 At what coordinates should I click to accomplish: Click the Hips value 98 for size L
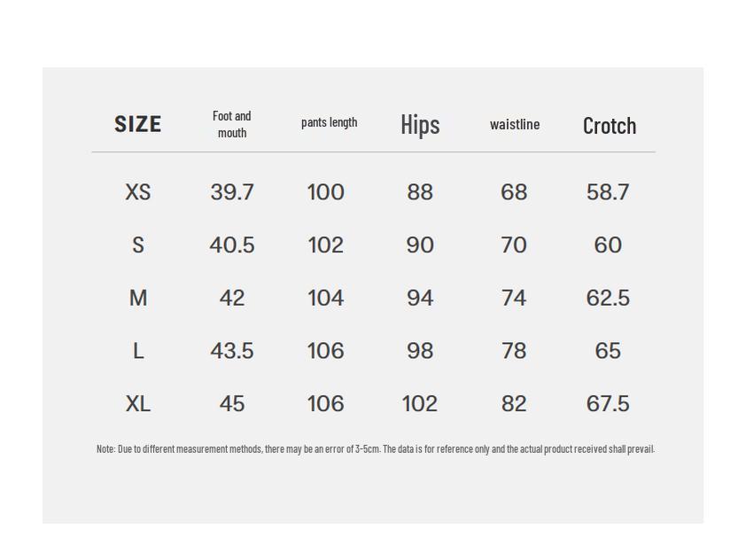(420, 351)
